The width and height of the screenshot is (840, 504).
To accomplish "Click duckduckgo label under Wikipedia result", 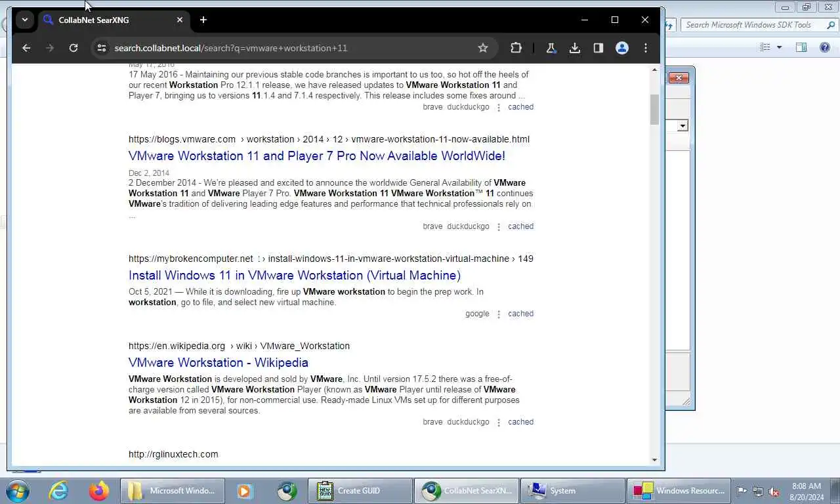I will pos(468,422).
